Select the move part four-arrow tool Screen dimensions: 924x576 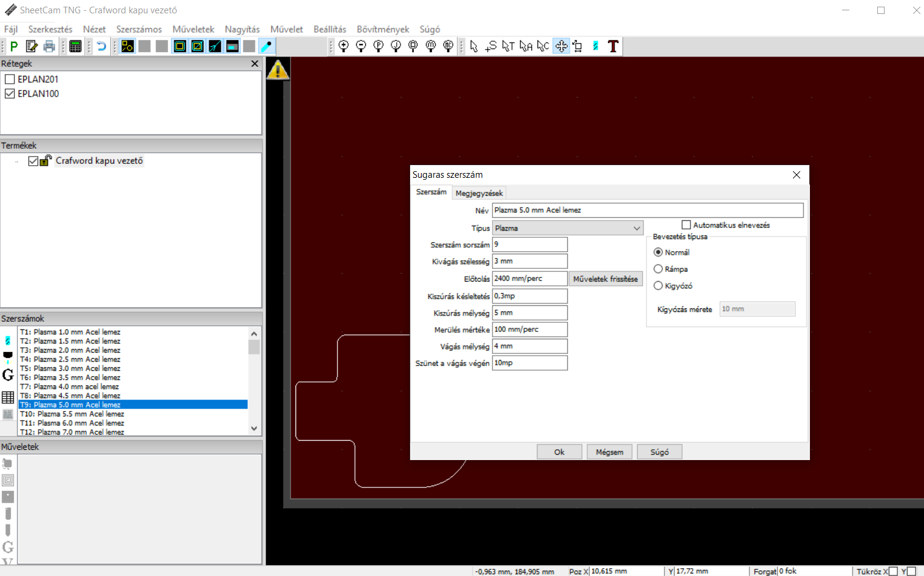[561, 46]
